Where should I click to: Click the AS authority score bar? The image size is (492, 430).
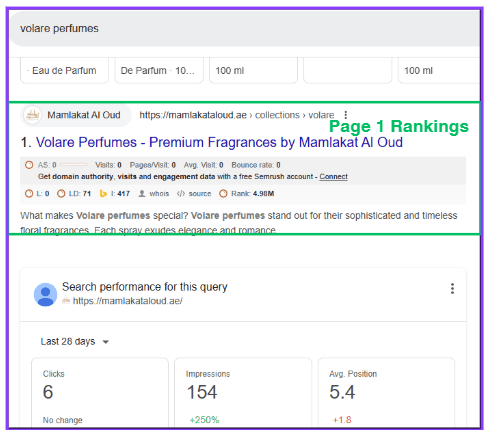pos(74,165)
